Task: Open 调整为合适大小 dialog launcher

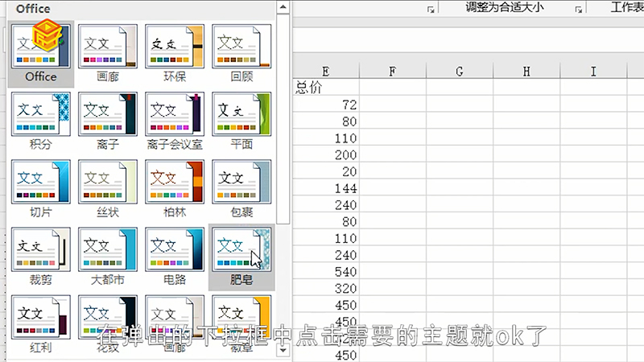Action: (578, 9)
